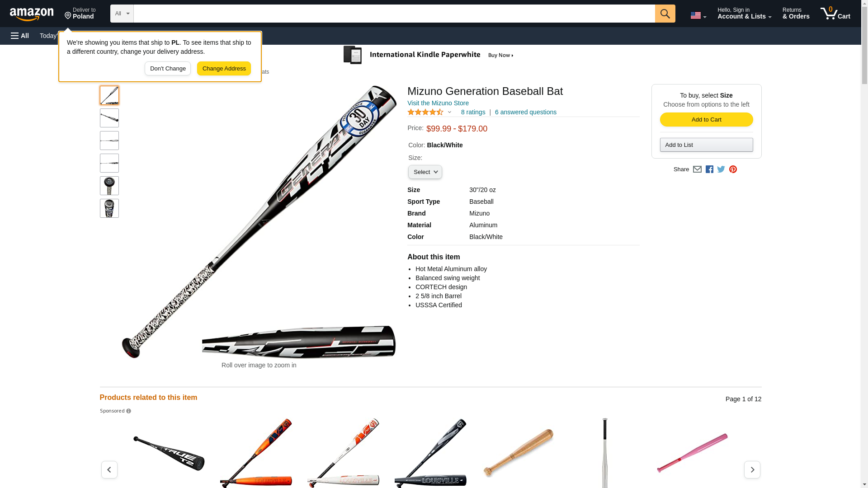868x488 pixels.
Task: Share product on Pinterest icon
Action: [733, 169]
